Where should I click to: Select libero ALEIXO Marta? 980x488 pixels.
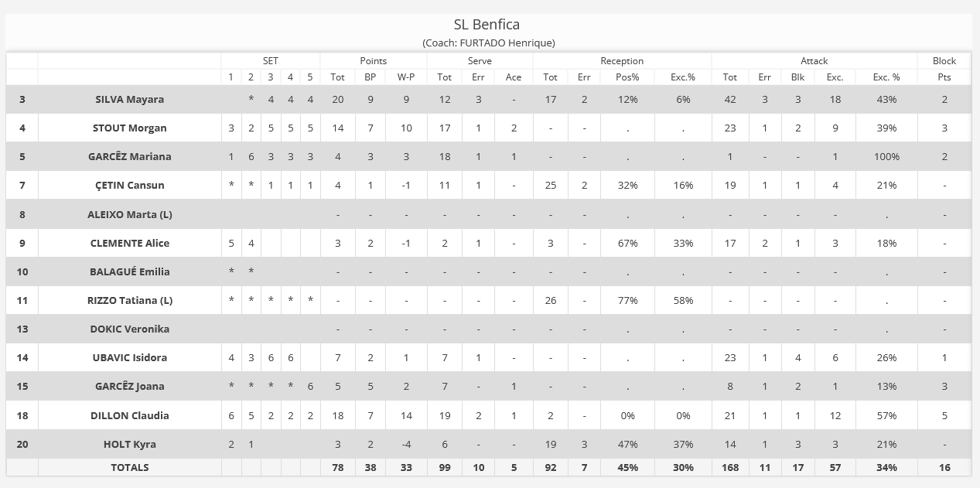(x=129, y=214)
